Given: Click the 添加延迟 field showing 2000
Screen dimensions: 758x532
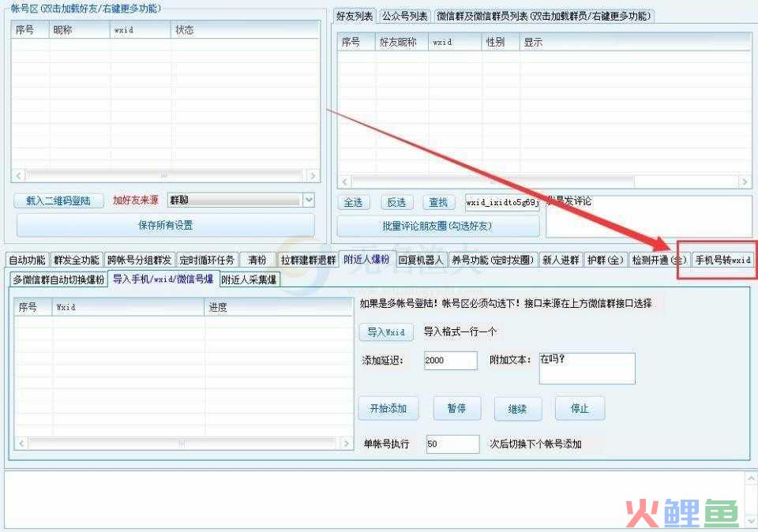Looking at the screenshot, I should click(451, 361).
